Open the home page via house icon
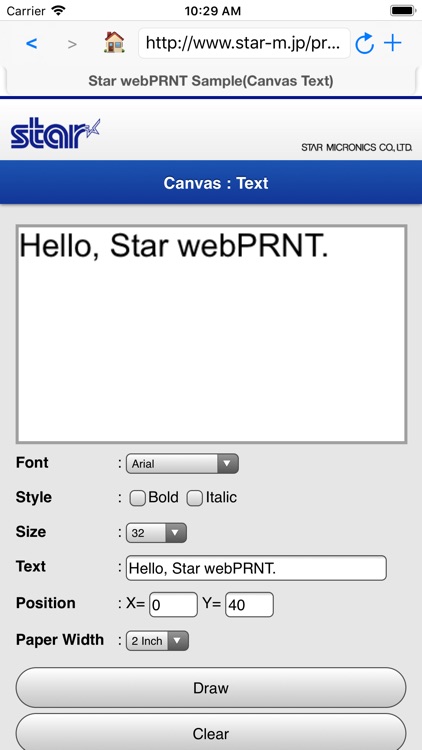The width and height of the screenshot is (422, 750). [114, 43]
